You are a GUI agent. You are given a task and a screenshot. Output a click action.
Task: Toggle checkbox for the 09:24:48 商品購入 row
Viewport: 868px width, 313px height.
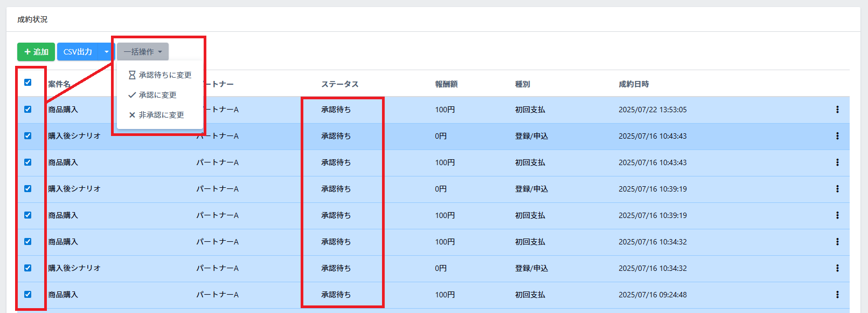[x=28, y=295]
